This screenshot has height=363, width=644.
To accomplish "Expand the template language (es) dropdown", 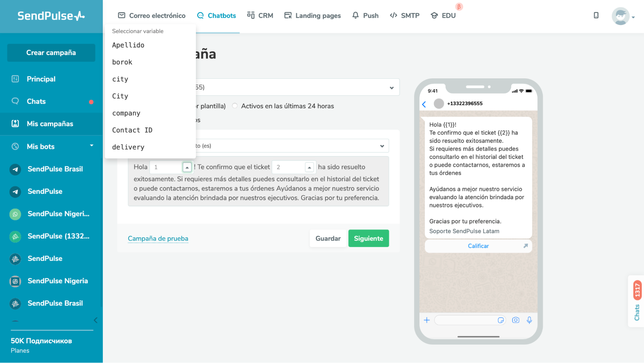I will (x=382, y=146).
